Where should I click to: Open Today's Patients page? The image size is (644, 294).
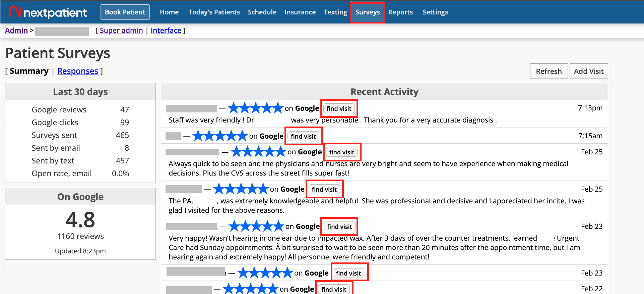pos(214,12)
